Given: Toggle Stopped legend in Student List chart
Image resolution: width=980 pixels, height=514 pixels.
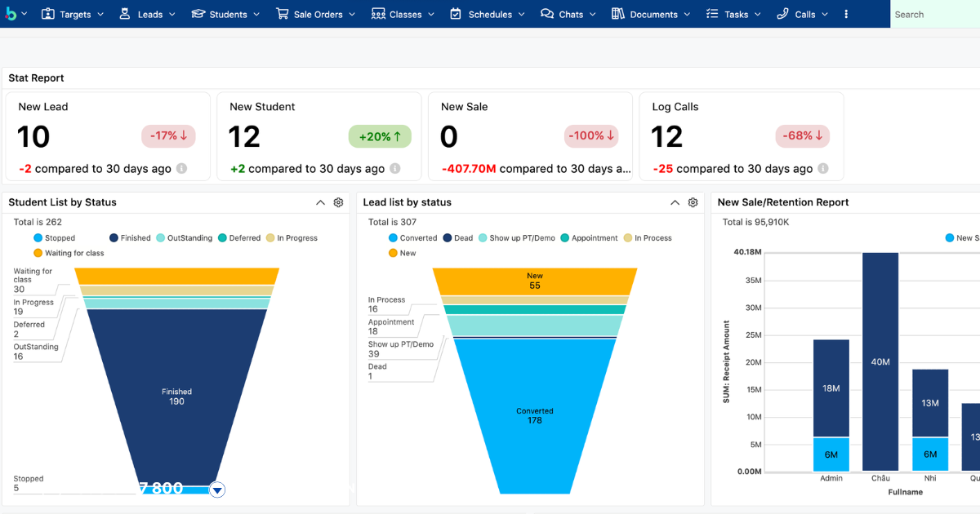Looking at the screenshot, I should coord(54,238).
